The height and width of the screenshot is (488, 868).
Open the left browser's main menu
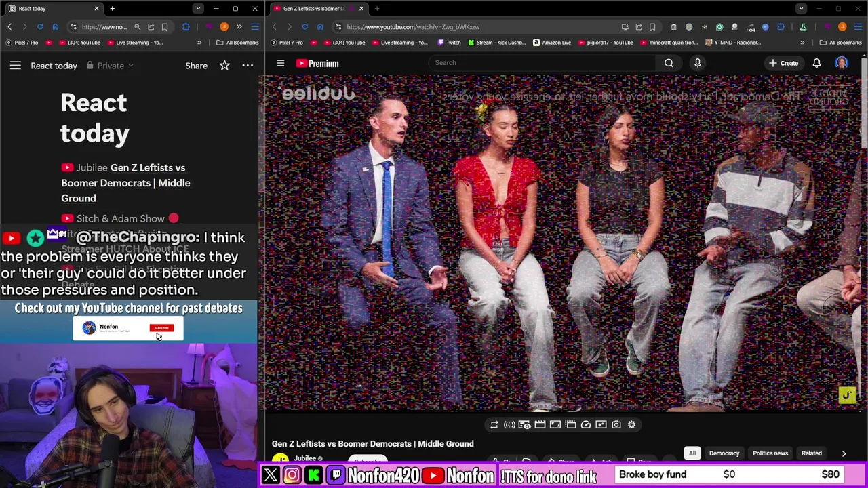pyautogui.click(x=255, y=27)
